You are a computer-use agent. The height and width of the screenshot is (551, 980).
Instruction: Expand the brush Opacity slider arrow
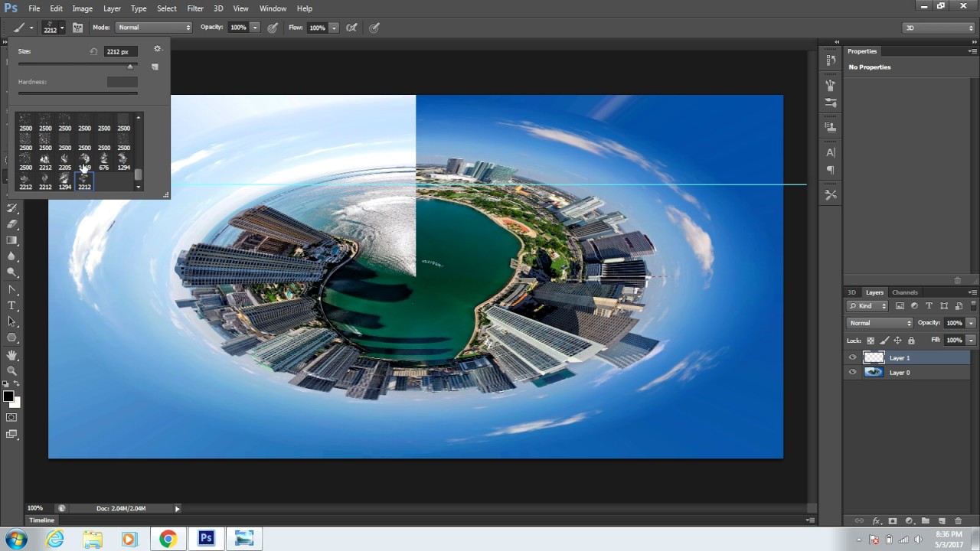(x=255, y=28)
